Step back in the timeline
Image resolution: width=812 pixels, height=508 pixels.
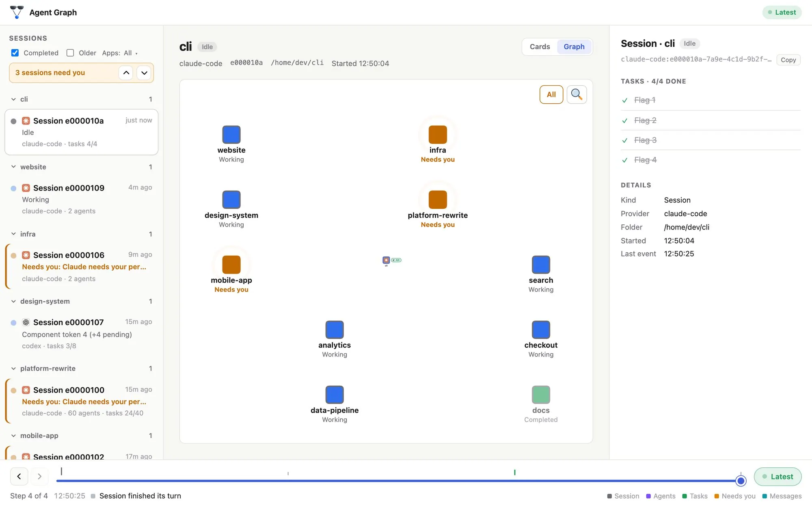pyautogui.click(x=19, y=476)
